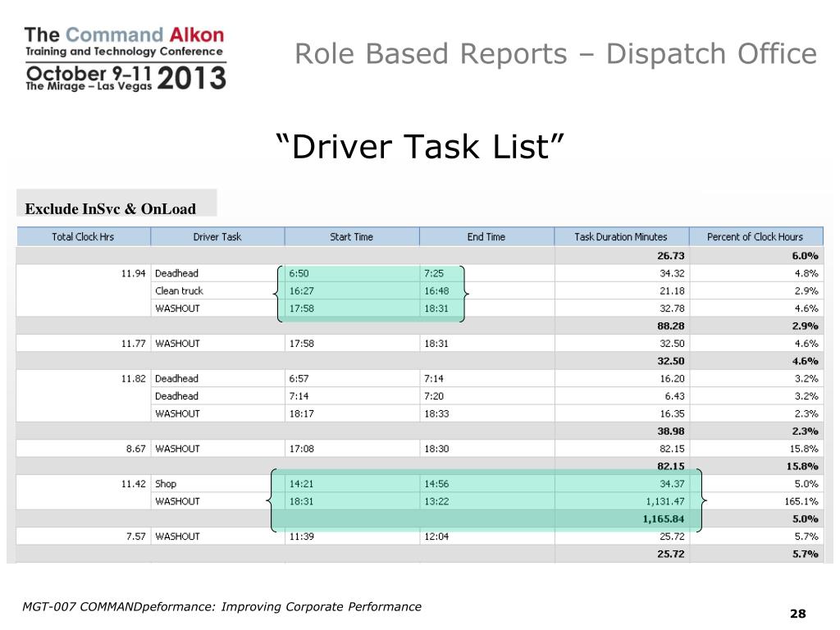Select start time 6:57

click(x=299, y=379)
